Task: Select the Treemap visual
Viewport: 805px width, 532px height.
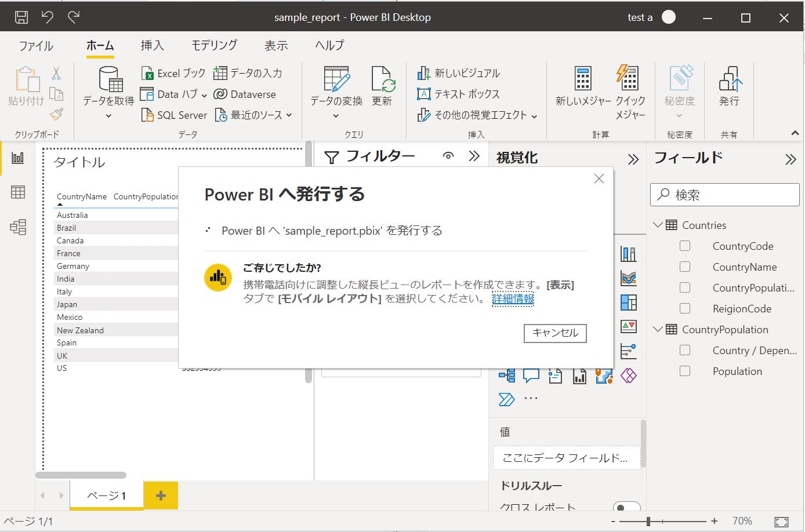Action: pos(629,303)
